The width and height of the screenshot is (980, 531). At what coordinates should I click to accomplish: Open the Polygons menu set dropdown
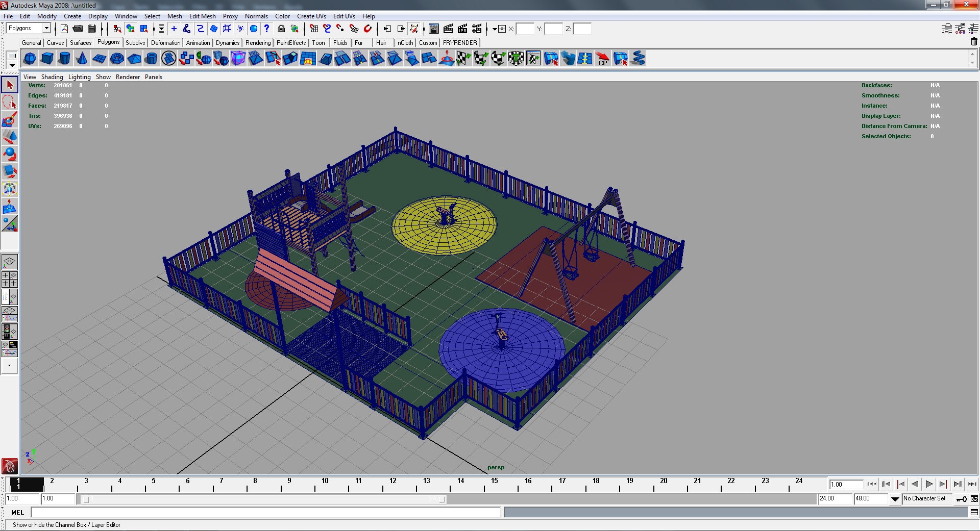46,28
